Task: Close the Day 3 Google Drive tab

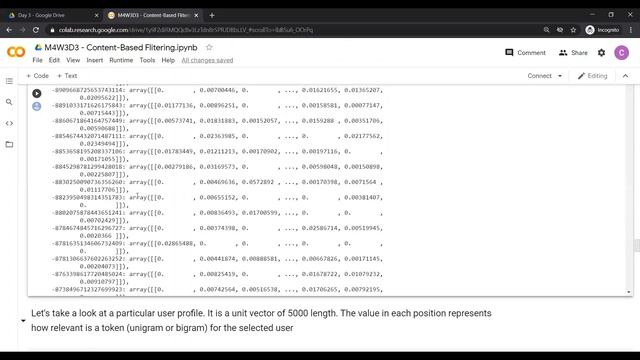Action: (x=96, y=16)
